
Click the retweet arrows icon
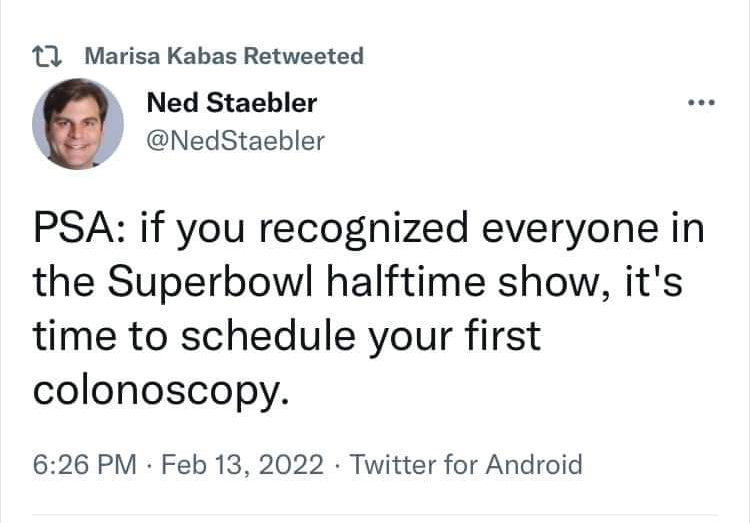pyautogui.click(x=50, y=57)
